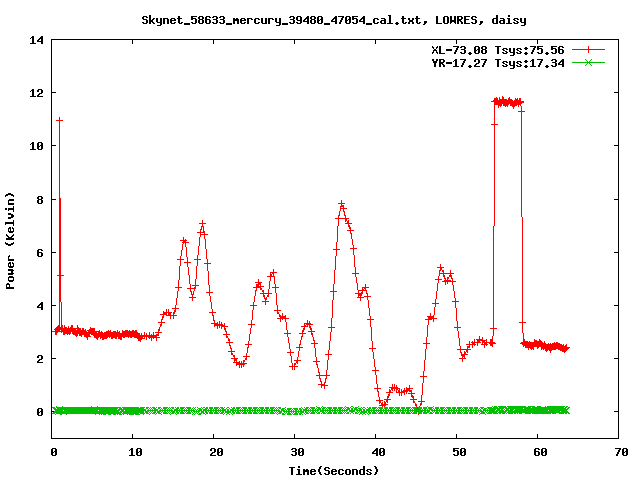The width and height of the screenshot is (640, 480).
Task: Click the x-axis tick label '70'
Action: coord(621,452)
